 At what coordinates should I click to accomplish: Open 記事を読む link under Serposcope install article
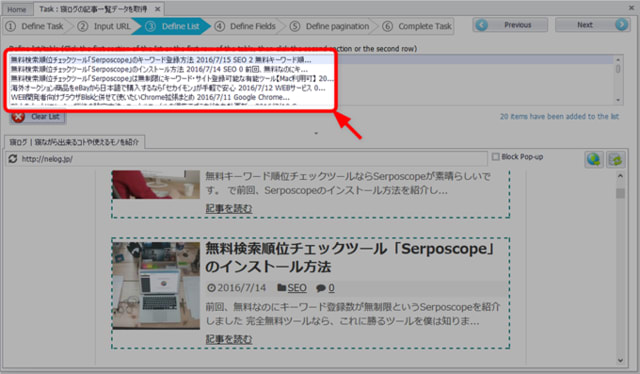tap(229, 339)
